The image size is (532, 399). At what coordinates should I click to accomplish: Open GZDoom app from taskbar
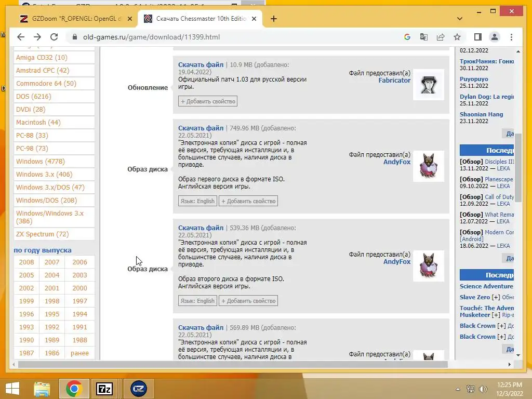138,389
